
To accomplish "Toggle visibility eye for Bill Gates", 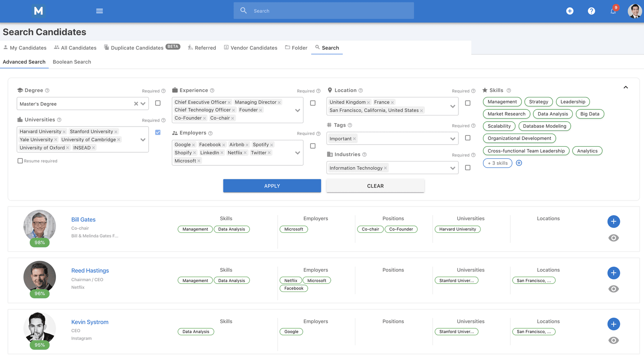I will tap(613, 238).
